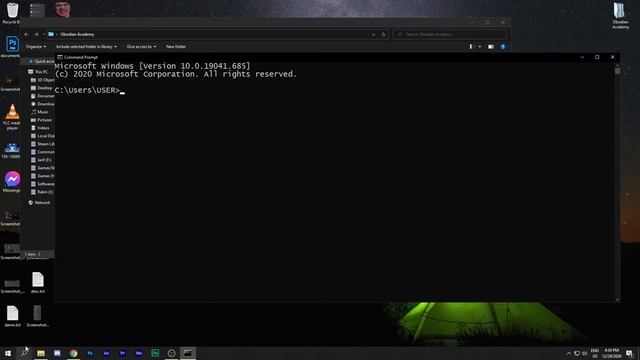
Task: Click Command Prompt taskbar button
Action: click(188, 353)
